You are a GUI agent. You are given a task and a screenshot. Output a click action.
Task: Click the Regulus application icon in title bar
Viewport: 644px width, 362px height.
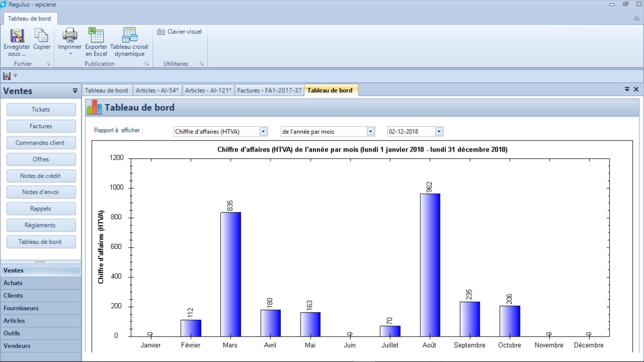point(3,4)
